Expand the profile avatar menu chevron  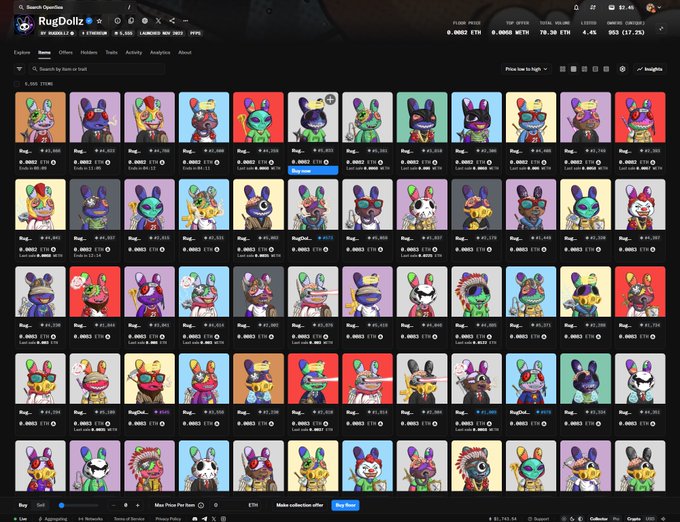pyautogui.click(x=660, y=7)
